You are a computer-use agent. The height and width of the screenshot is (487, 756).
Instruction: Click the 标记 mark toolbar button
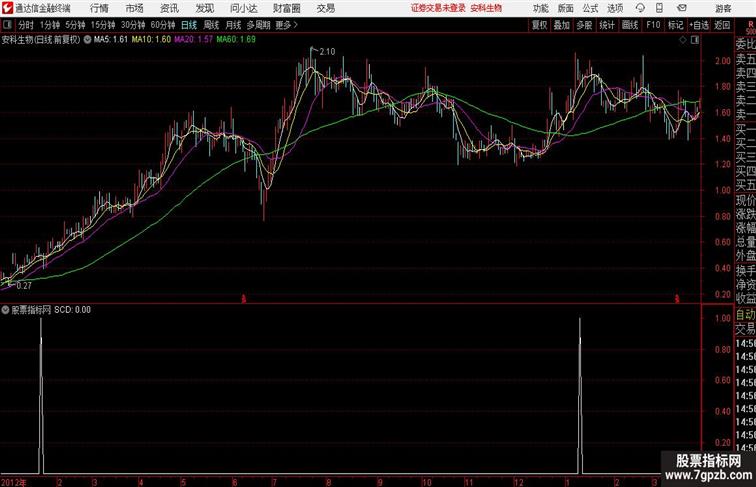(x=675, y=25)
